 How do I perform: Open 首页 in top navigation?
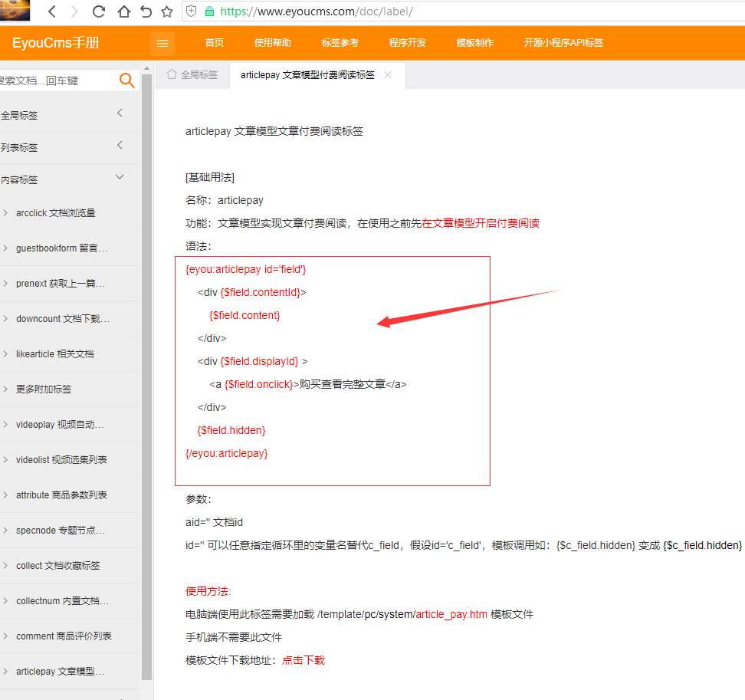[x=215, y=43]
